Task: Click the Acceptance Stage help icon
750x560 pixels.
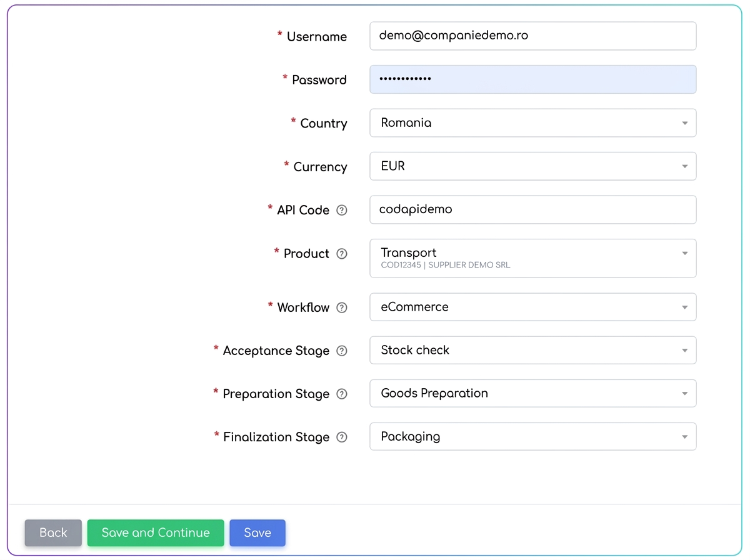Action: pyautogui.click(x=342, y=351)
